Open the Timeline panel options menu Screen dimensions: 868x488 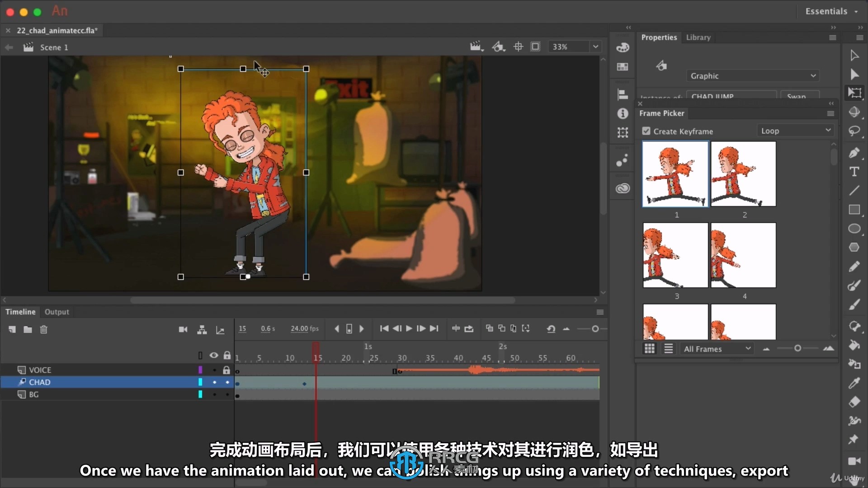click(600, 312)
